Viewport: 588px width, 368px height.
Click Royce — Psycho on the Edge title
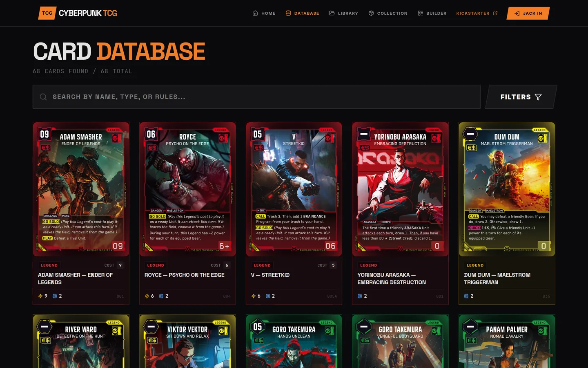click(x=185, y=275)
